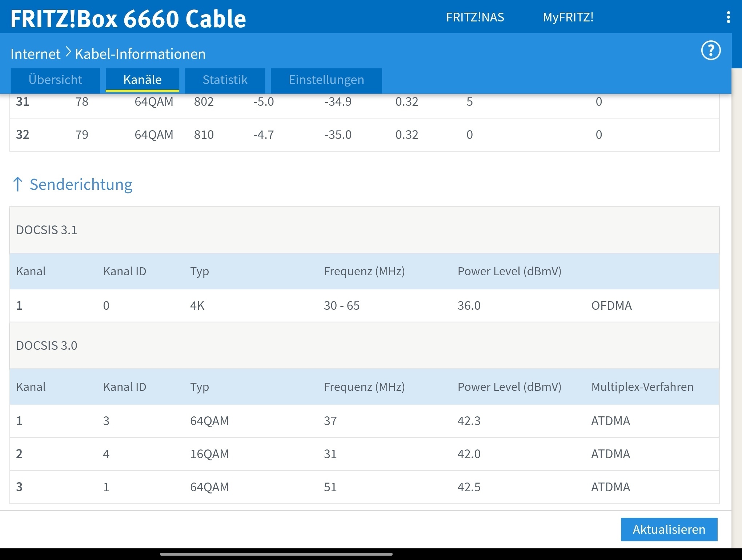Click value -34.9 in row 31

tap(338, 101)
